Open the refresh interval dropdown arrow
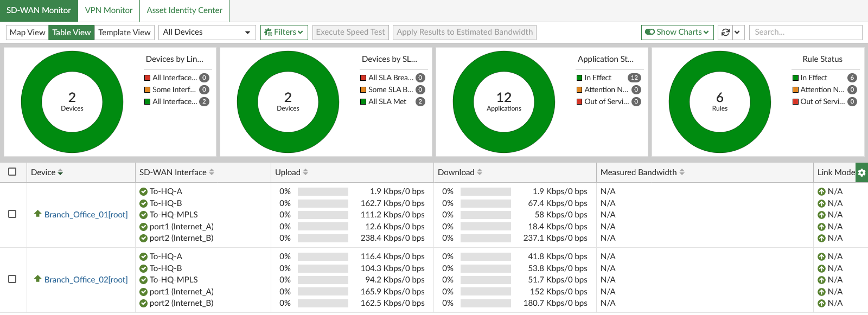868x315 pixels. click(737, 33)
